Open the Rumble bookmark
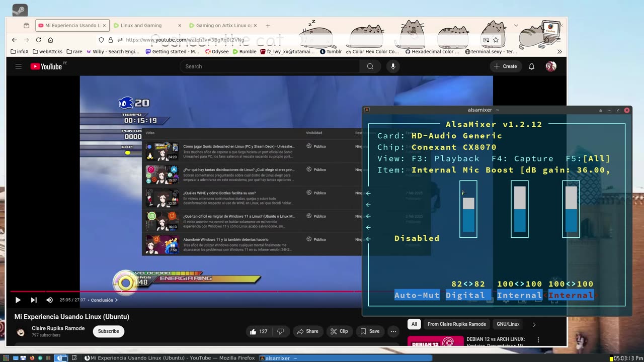The image size is (644, 362). (245, 51)
